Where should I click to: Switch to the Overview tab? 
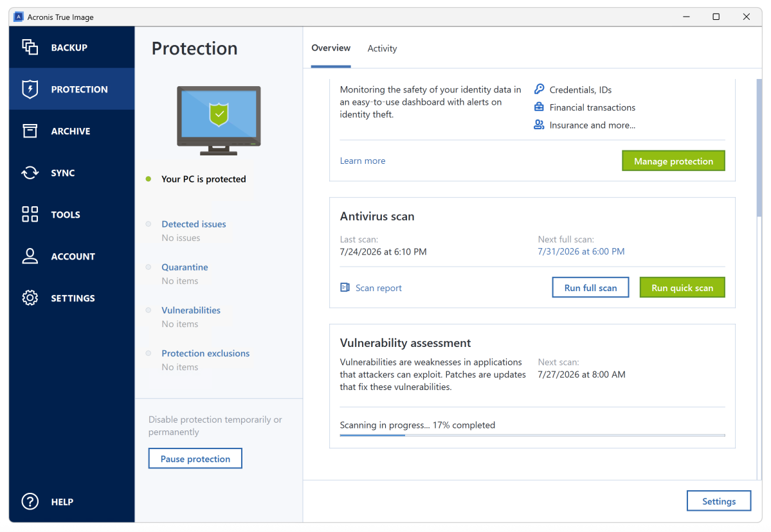point(331,48)
